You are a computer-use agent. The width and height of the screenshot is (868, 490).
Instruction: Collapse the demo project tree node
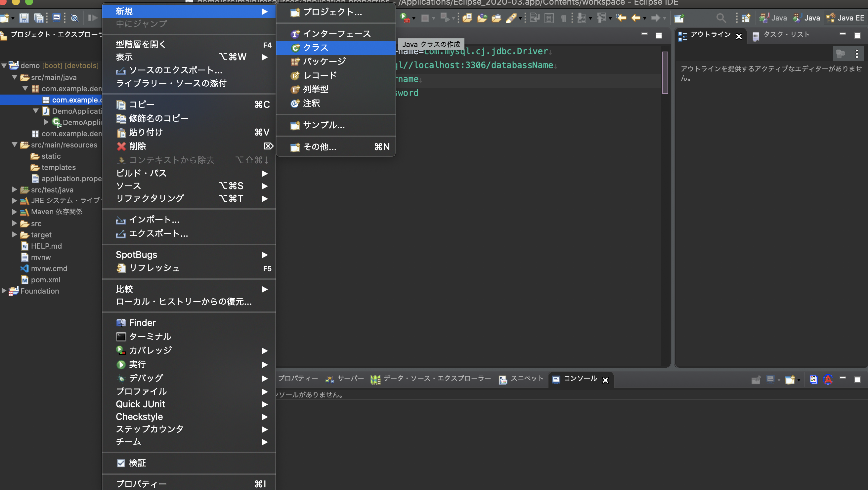click(x=4, y=65)
